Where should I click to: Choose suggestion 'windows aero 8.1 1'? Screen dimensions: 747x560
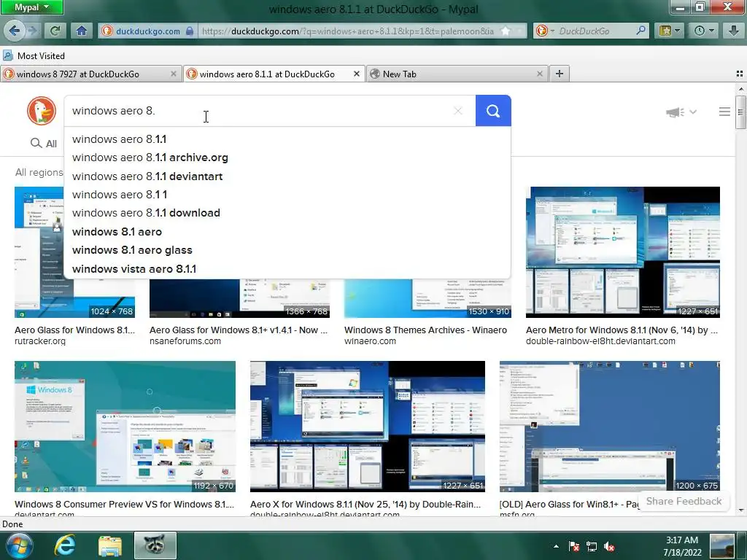(x=287, y=195)
